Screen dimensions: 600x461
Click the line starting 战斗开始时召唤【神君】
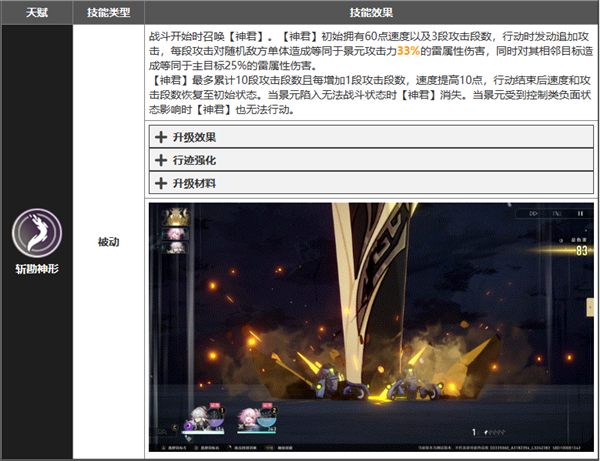click(x=369, y=36)
